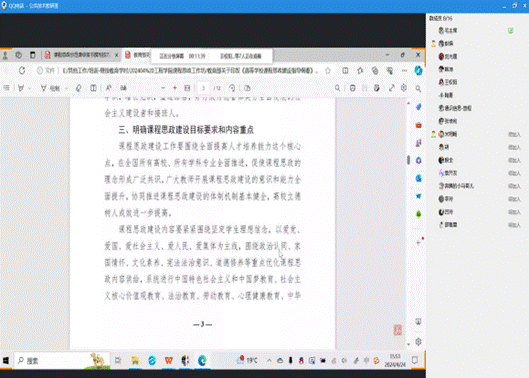Print the PDF document
Viewport: 529px width, 378px height.
(353, 88)
